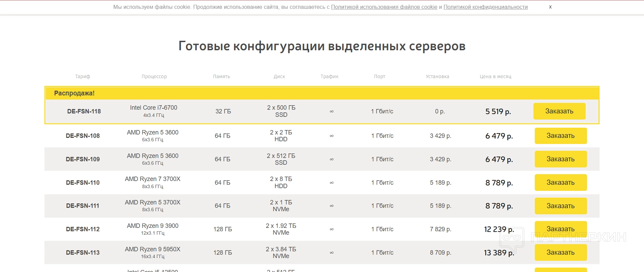
Task: Click 2 x 2 ТБ HDD disk cell
Action: [x=281, y=135]
